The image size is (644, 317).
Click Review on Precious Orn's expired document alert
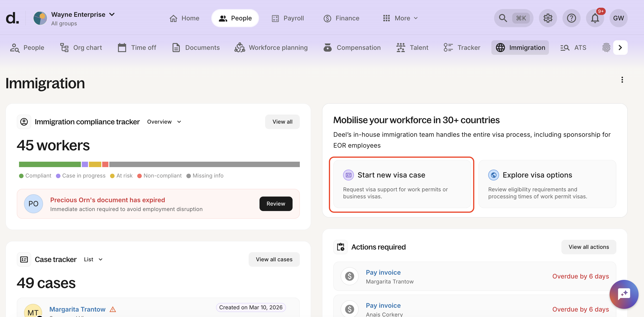pyautogui.click(x=276, y=204)
